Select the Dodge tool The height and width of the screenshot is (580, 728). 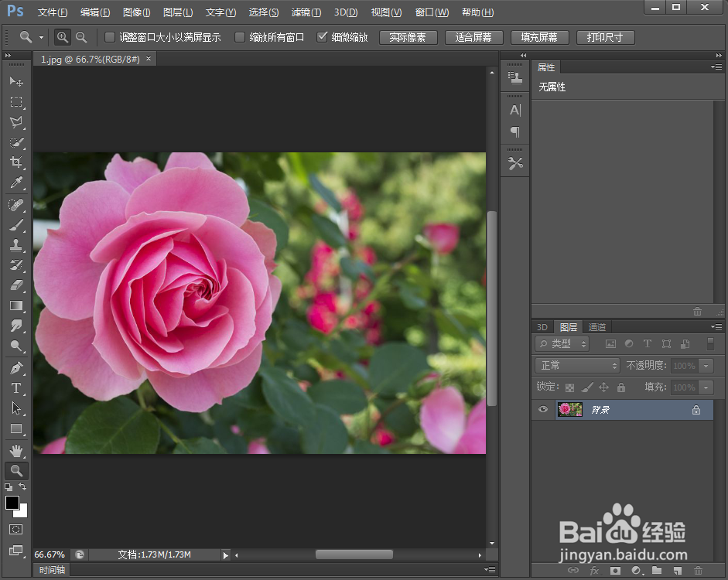coord(16,346)
